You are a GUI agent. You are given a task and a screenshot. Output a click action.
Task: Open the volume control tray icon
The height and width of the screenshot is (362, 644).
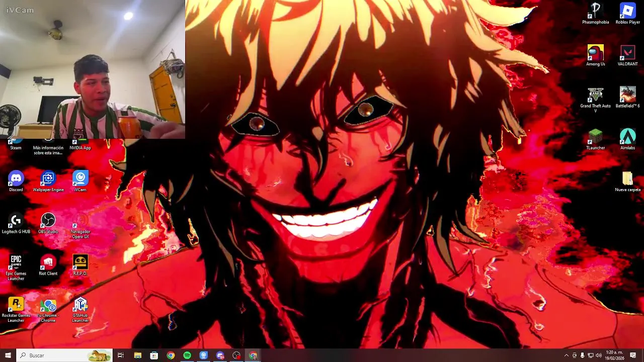point(598,355)
